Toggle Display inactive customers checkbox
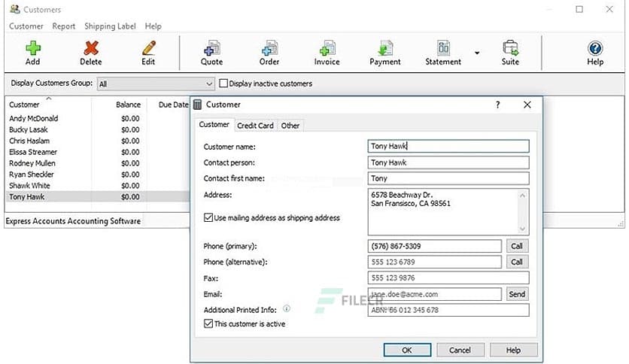Viewport: 629px width, 364px height. click(x=223, y=83)
